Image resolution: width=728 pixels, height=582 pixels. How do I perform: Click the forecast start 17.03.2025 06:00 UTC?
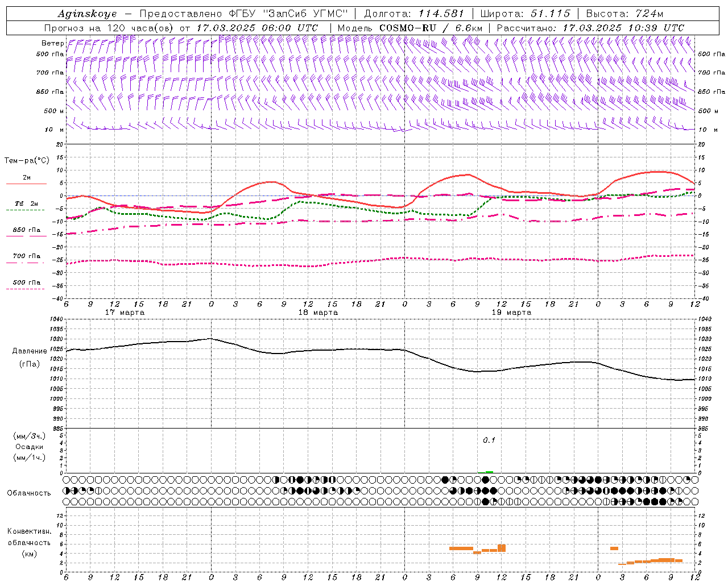[x=257, y=28]
